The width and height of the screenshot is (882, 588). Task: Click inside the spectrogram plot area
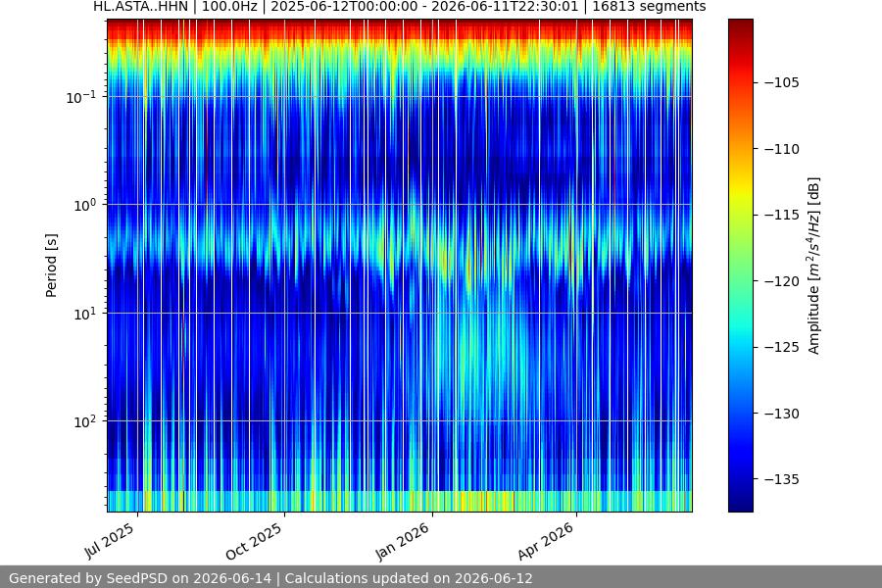pos(400,266)
